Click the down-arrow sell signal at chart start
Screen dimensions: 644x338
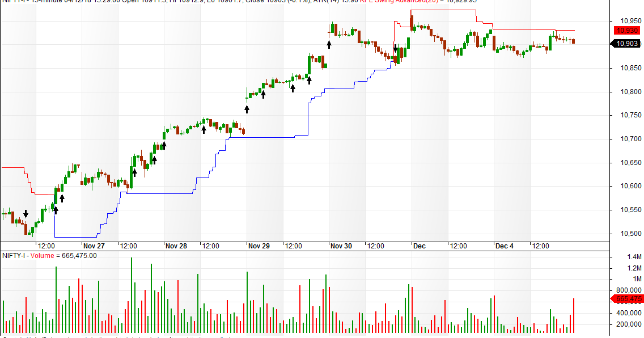pyautogui.click(x=26, y=213)
